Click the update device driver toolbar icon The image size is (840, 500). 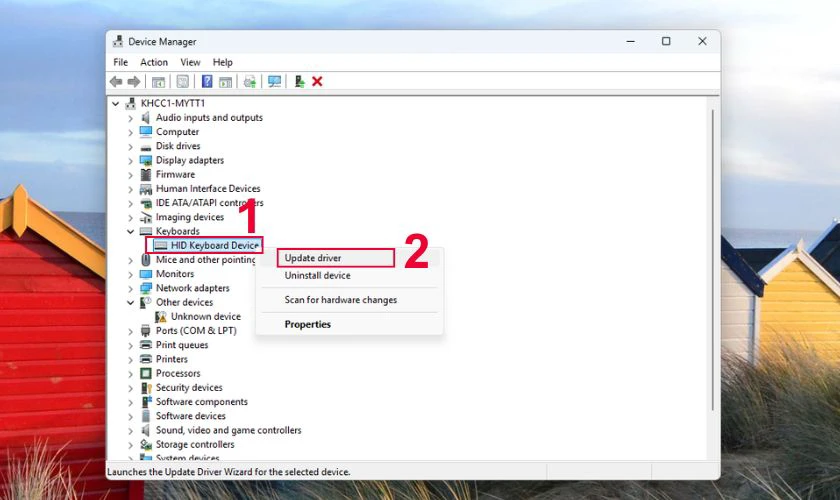[299, 81]
